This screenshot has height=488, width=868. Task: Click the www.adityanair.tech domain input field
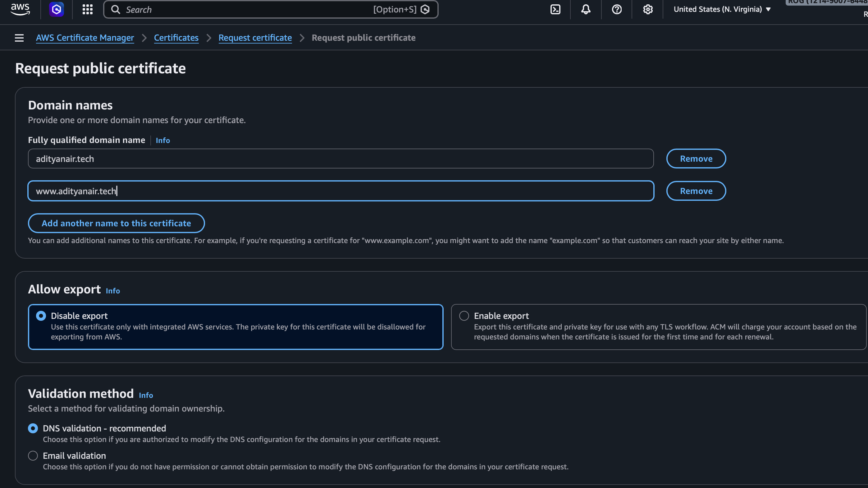coord(340,191)
